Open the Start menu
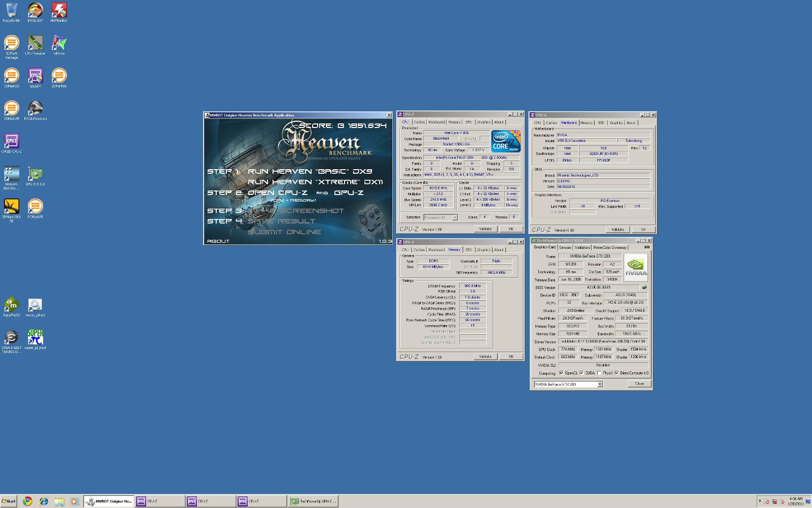Screen dimensions: 812x508 (x=9, y=501)
